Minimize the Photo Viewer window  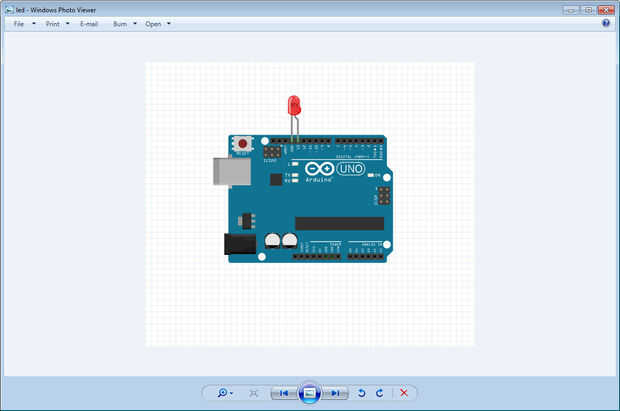click(x=571, y=10)
